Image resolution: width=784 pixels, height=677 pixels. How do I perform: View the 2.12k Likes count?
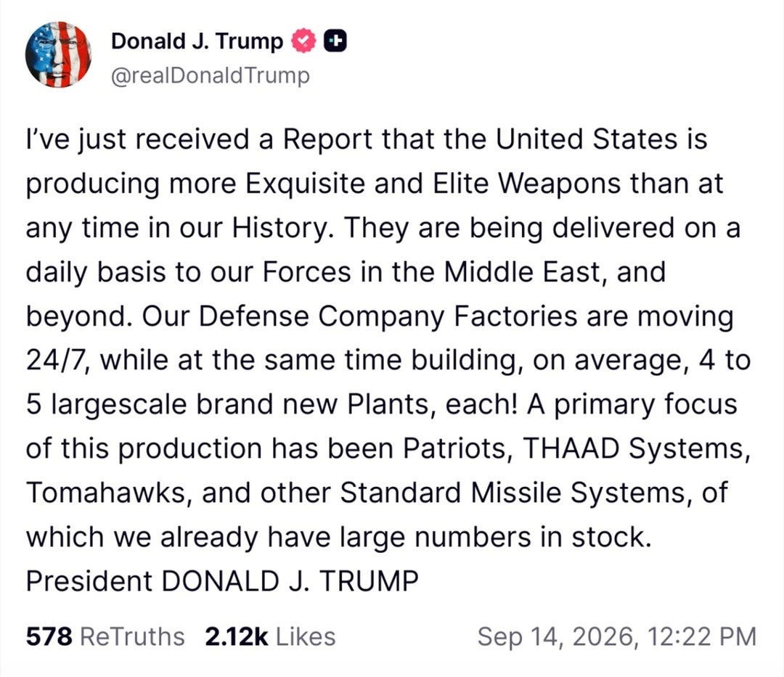[x=270, y=636]
